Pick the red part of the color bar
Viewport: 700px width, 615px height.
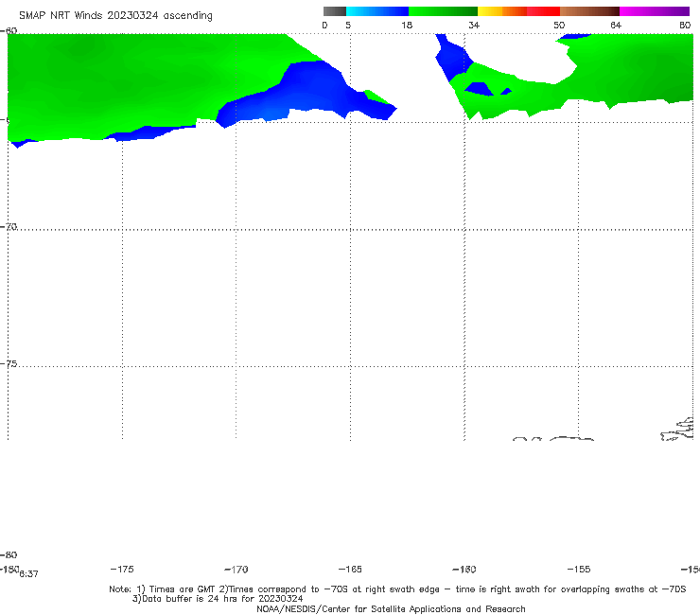tap(543, 11)
